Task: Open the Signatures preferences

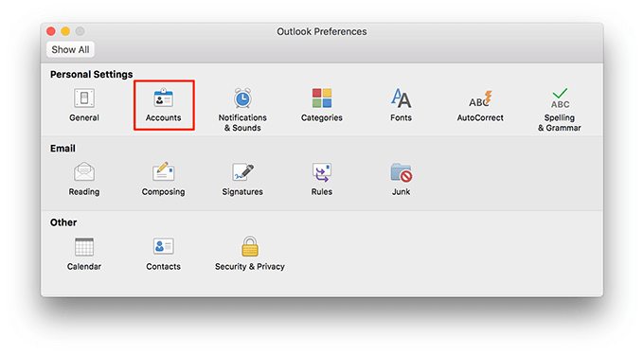Action: coord(242,179)
